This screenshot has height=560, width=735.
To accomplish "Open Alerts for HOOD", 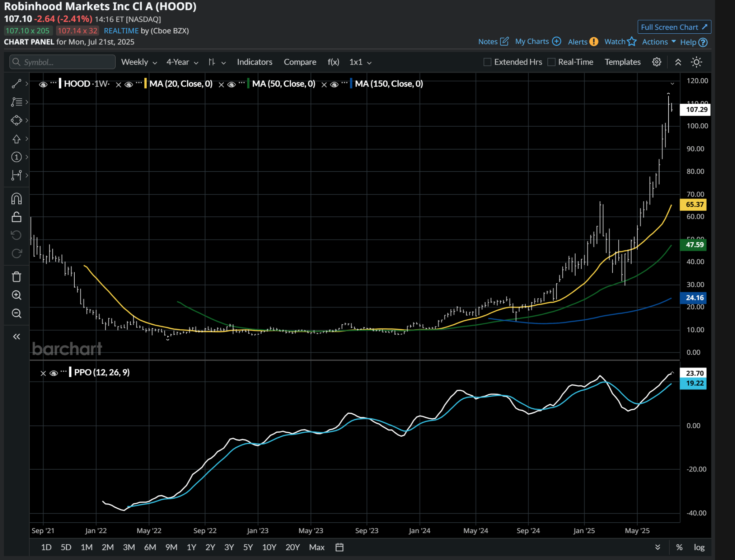I will 583,42.
